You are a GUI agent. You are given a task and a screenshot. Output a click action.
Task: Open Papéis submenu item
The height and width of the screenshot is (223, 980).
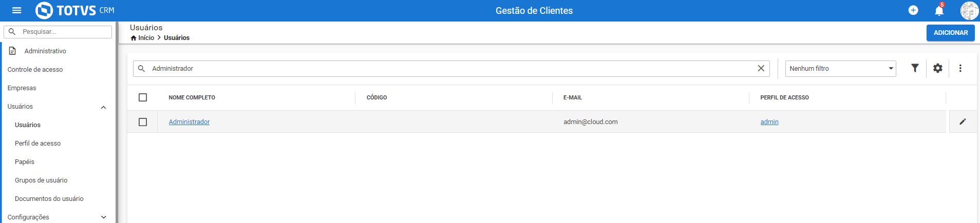[25, 162]
